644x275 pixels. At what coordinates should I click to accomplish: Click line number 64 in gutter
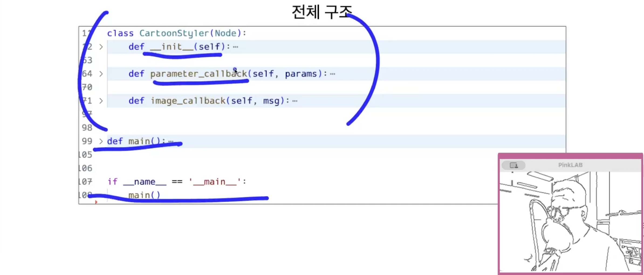[x=87, y=74]
